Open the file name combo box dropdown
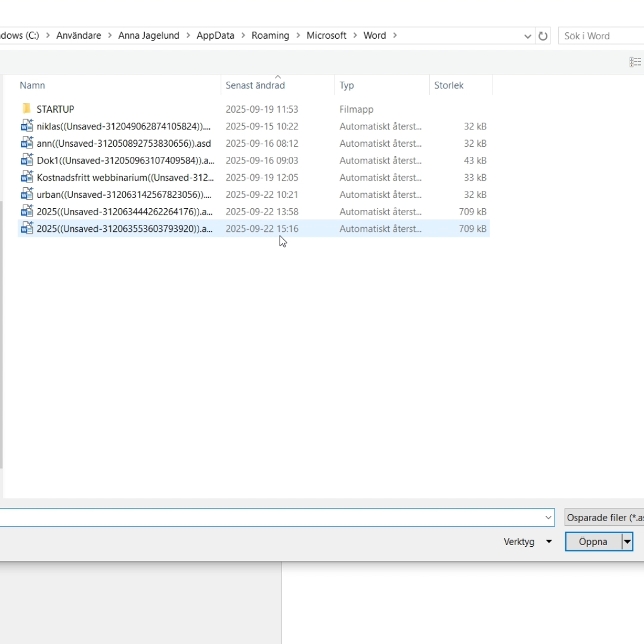This screenshot has height=644, width=644. pos(549,518)
